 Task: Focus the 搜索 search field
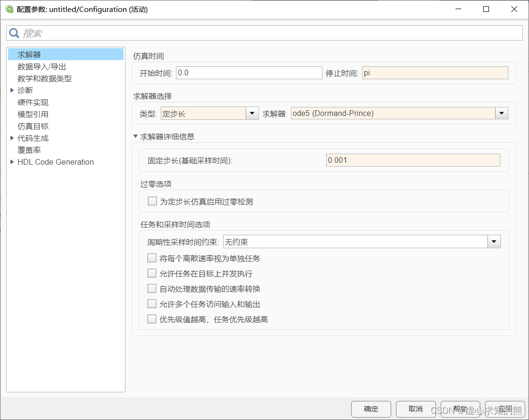click(x=264, y=33)
